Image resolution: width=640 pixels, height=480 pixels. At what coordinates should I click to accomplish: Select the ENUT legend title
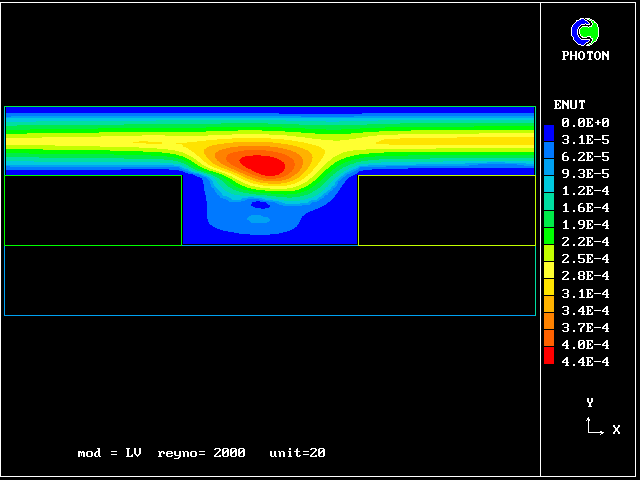point(569,105)
